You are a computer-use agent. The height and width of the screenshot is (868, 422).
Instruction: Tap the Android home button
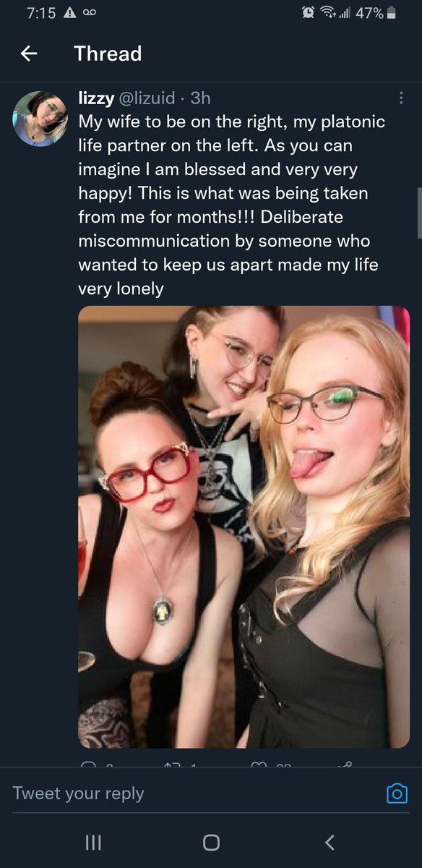point(211,842)
